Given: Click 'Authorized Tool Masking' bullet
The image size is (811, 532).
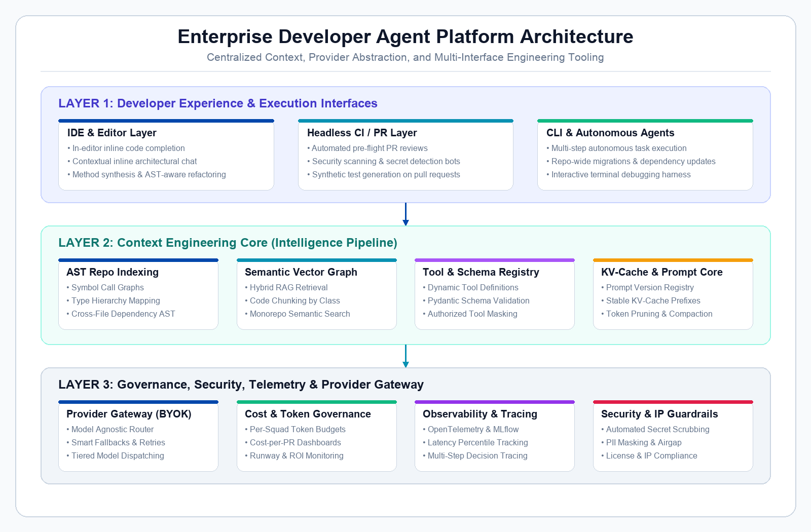Looking at the screenshot, I should 470,314.
